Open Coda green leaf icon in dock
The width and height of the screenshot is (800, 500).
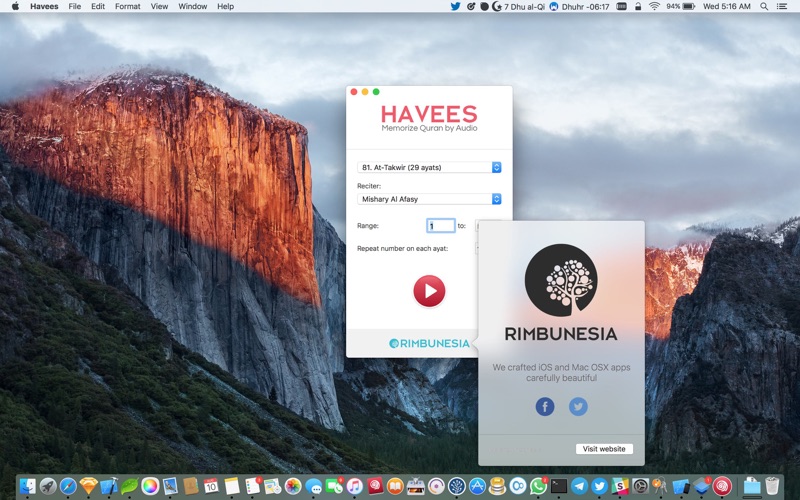click(130, 486)
